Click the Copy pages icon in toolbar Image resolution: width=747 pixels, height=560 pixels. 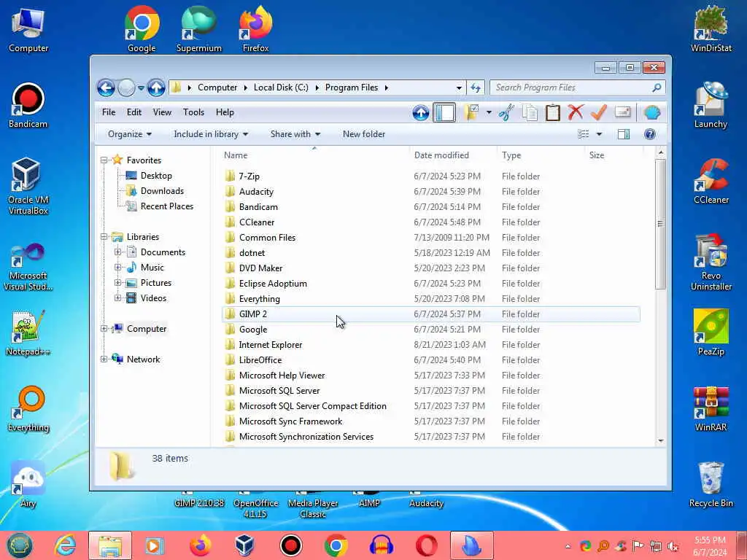pyautogui.click(x=530, y=113)
